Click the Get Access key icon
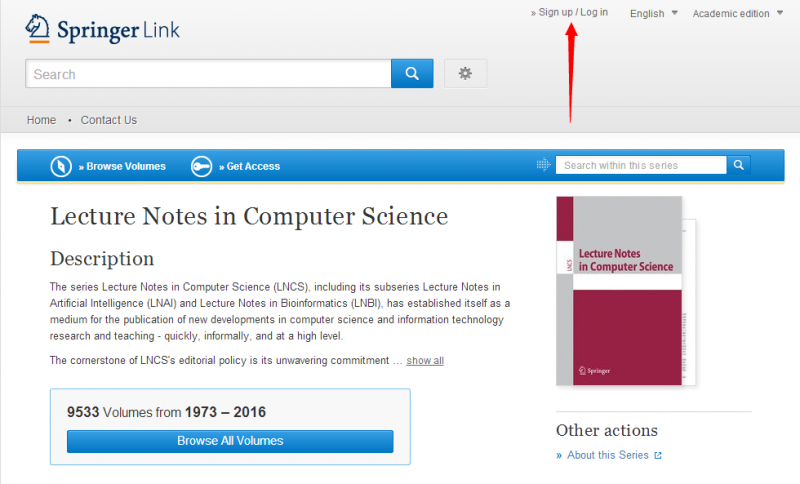This screenshot has height=484, width=800. 201,166
